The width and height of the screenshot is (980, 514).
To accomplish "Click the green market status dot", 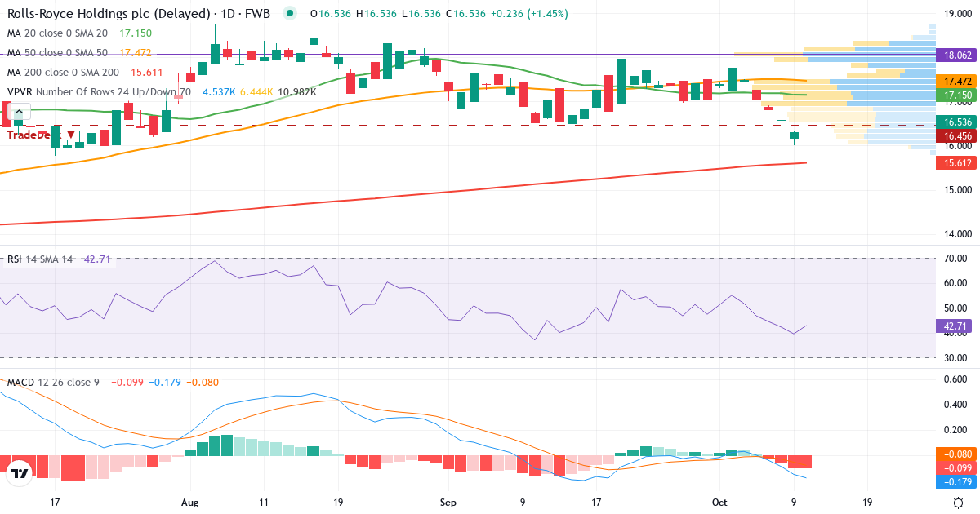I will (x=289, y=14).
